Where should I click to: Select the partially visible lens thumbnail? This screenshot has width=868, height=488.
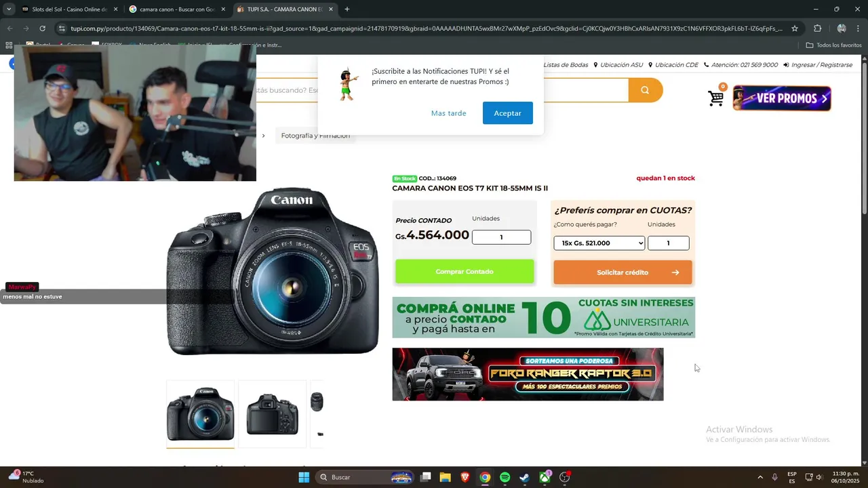pyautogui.click(x=317, y=413)
